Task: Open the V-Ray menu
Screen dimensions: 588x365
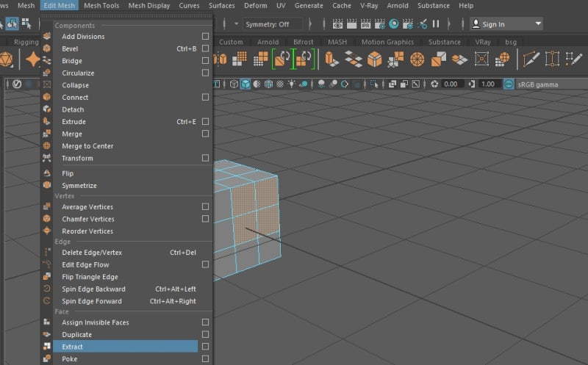Action: coord(369,6)
